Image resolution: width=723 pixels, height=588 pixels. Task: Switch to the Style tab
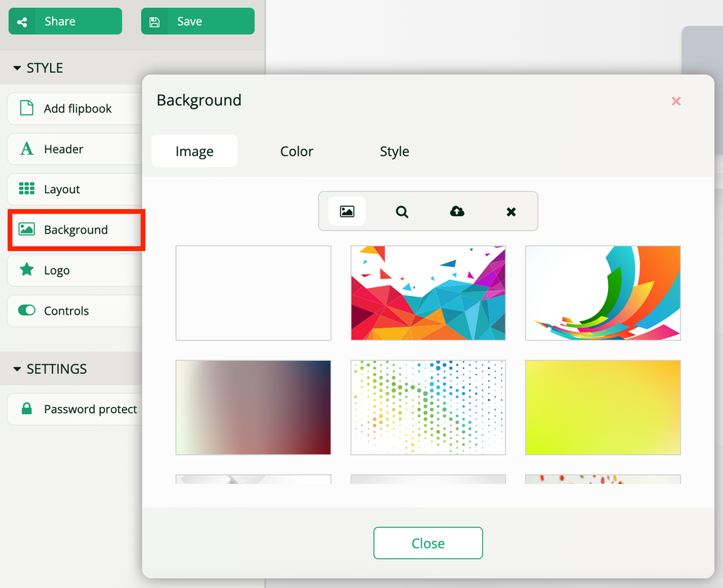click(x=394, y=151)
